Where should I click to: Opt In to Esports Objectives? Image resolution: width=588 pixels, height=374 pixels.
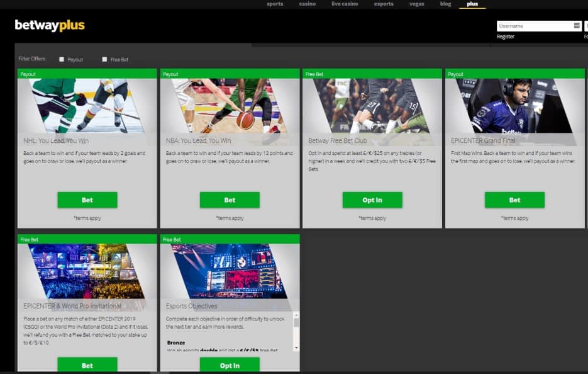click(230, 364)
